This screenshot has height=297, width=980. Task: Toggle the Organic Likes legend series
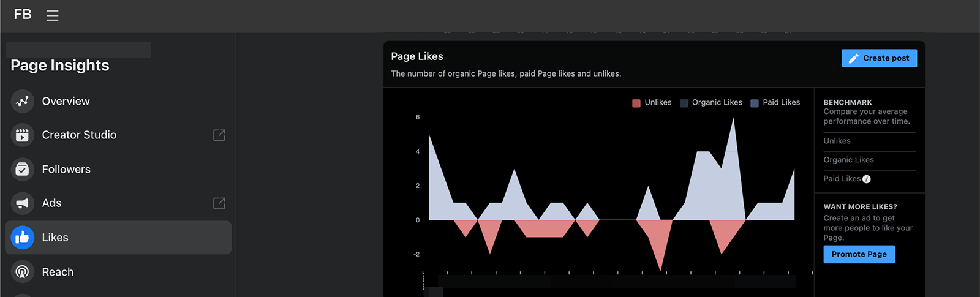tap(711, 103)
